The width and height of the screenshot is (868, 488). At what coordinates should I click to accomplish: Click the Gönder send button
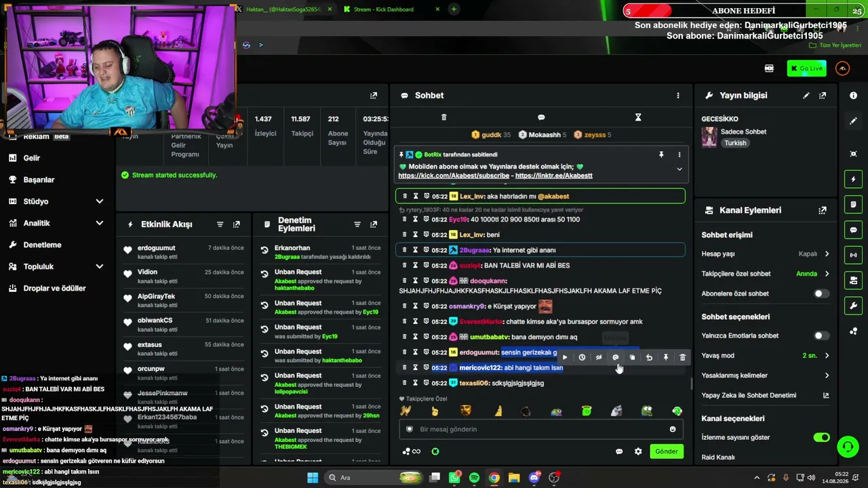pos(667,451)
